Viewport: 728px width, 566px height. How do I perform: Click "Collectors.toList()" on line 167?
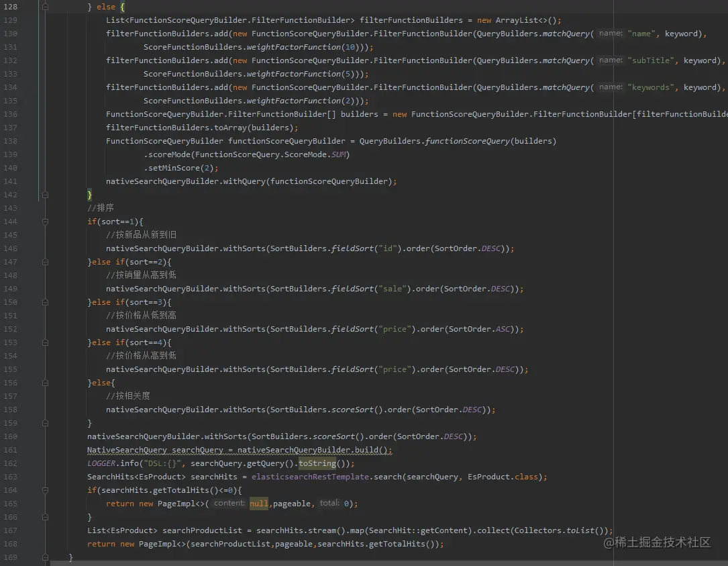pyautogui.click(x=558, y=530)
